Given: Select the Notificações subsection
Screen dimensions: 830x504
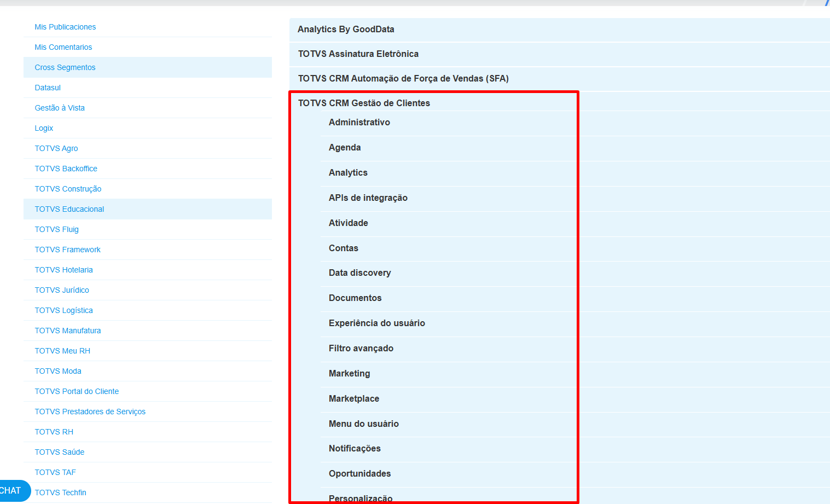Looking at the screenshot, I should [x=355, y=449].
